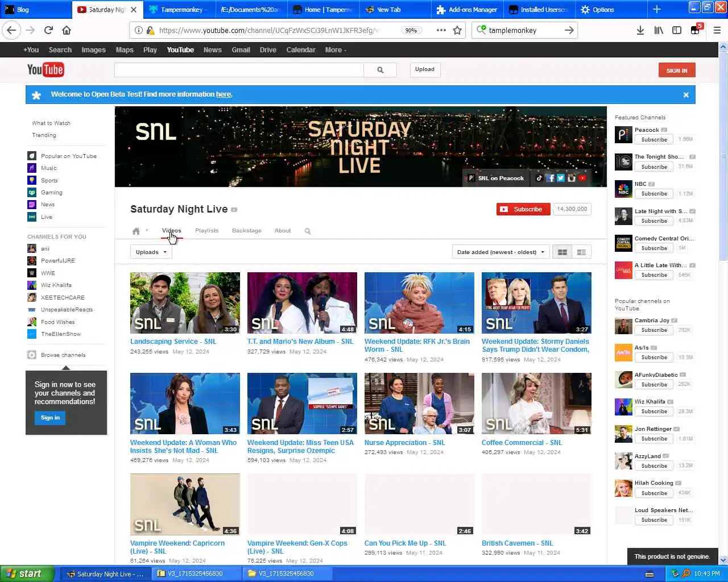Open the Firefox hamburger menu

point(717,30)
